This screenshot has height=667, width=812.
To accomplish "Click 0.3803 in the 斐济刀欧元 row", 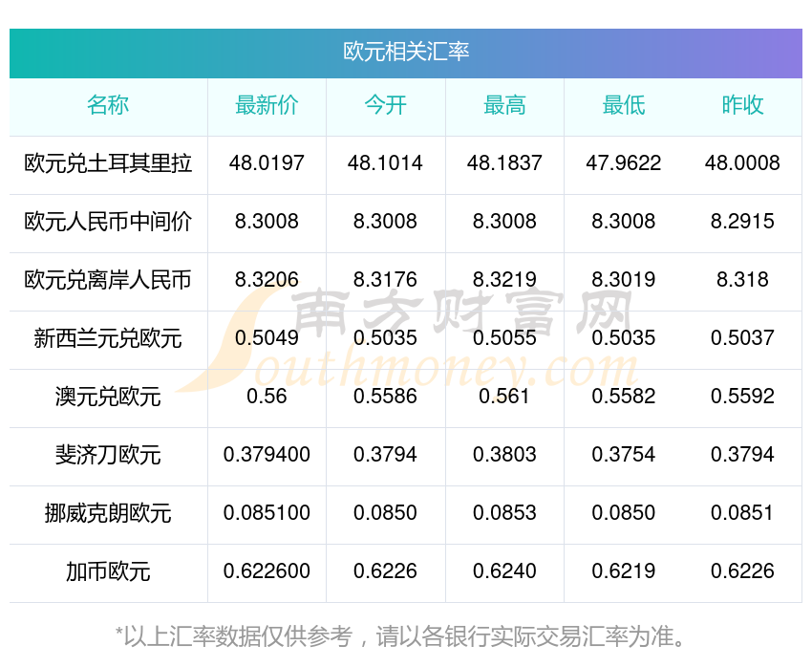I will pos(504,455).
